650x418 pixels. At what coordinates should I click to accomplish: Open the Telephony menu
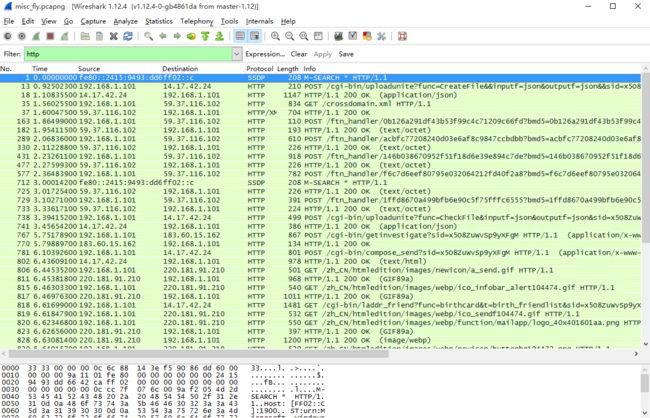[196, 21]
